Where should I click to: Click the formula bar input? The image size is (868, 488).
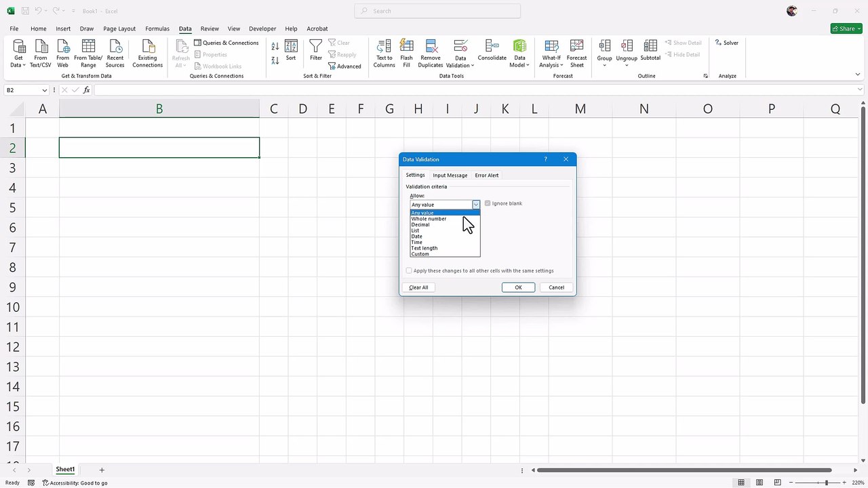tap(475, 90)
